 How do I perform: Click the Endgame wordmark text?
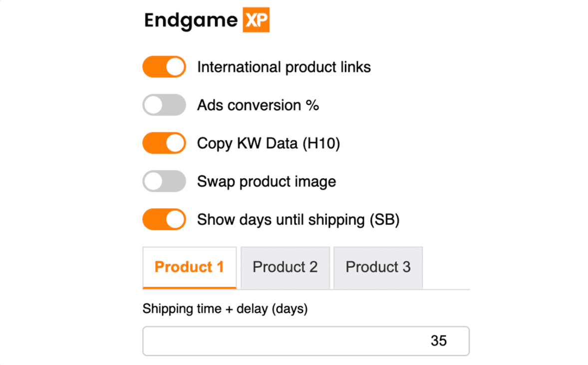tap(190, 20)
